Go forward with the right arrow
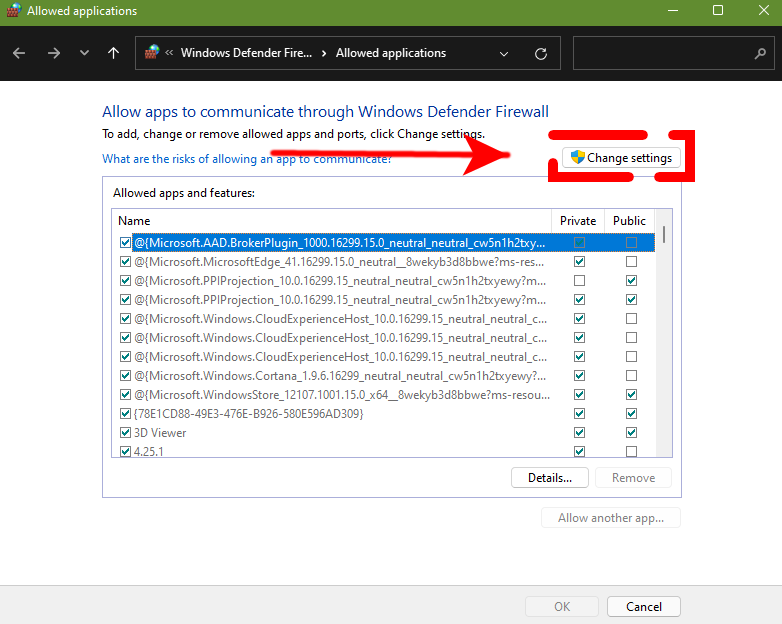Image resolution: width=782 pixels, height=624 pixels. [x=53, y=53]
